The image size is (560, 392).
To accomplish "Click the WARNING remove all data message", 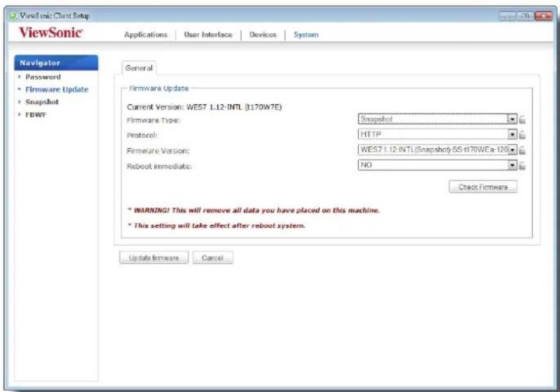I will [254, 210].
